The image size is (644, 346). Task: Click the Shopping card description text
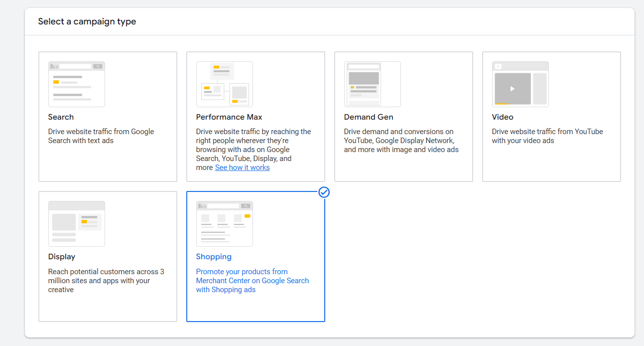tap(252, 281)
